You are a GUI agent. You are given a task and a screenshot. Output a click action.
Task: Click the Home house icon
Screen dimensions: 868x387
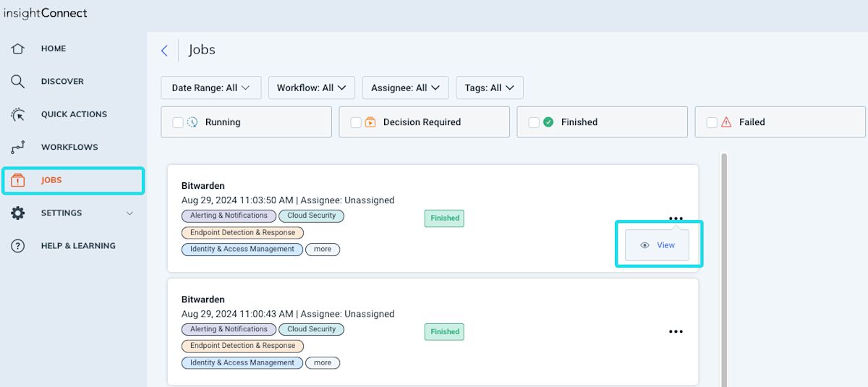click(18, 48)
